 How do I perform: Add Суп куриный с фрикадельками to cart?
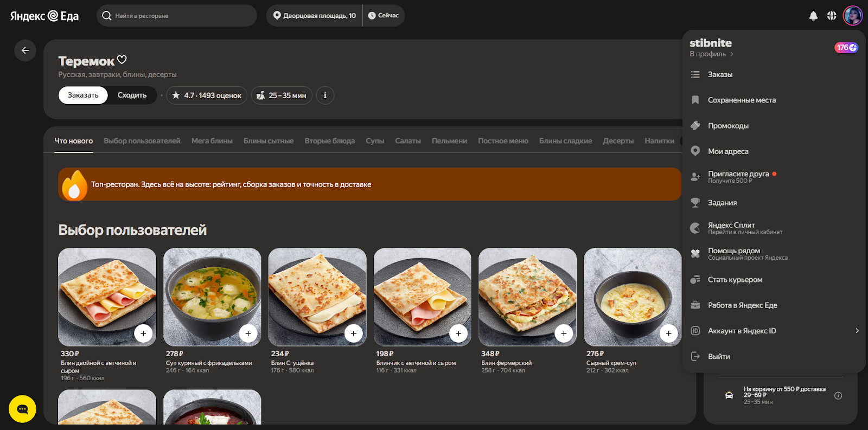tap(248, 333)
